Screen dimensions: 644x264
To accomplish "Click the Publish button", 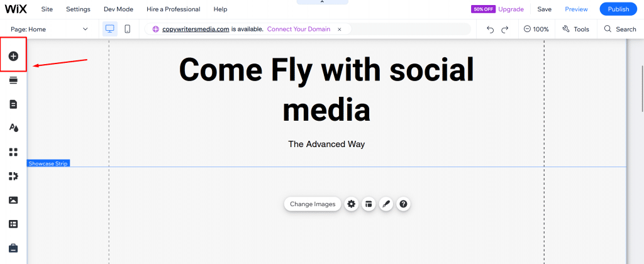I will 618,9.
